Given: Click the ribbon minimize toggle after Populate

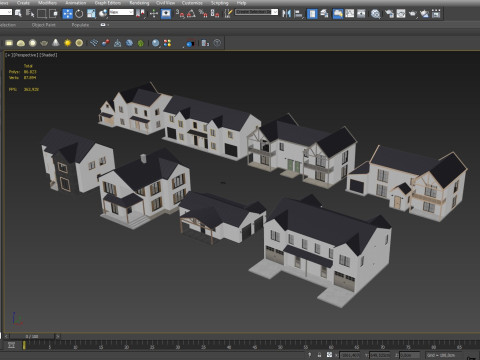Looking at the screenshot, I should coord(104,25).
